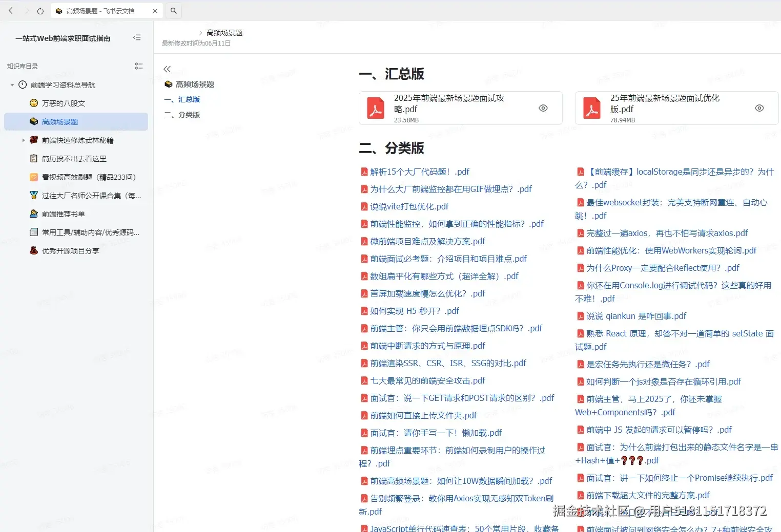Click the knowledge base list options icon beside 知识库目录
Viewport: 781px width, 532px height.
tap(138, 66)
